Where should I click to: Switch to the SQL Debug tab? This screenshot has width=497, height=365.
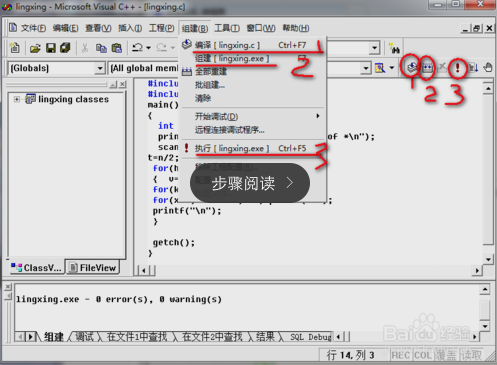point(310,337)
